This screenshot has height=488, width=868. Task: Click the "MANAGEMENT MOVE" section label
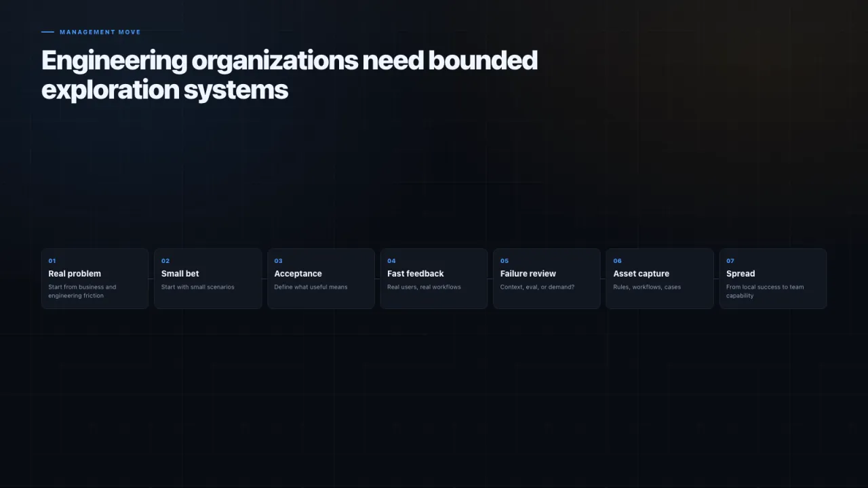pos(100,32)
